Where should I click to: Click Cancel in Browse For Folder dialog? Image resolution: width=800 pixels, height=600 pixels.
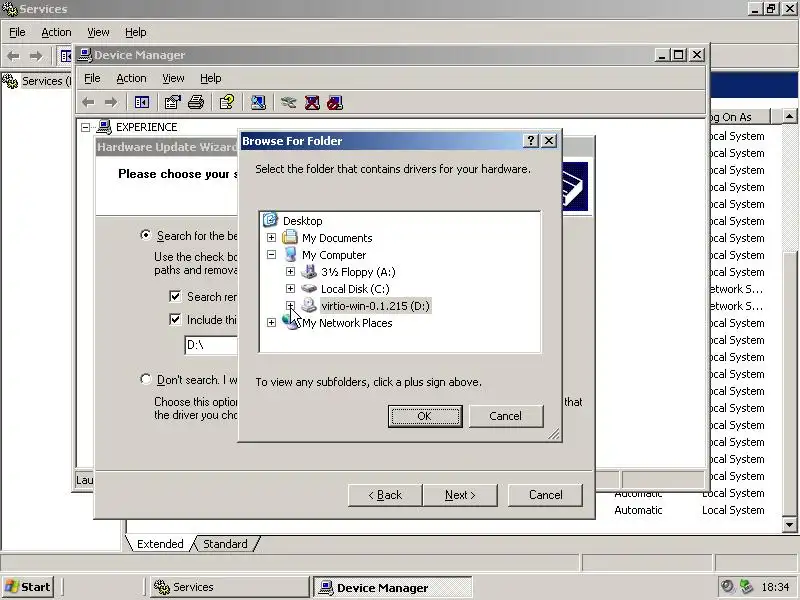coord(506,416)
